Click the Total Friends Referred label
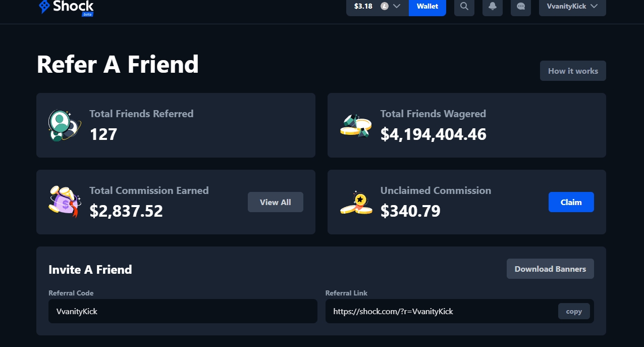The image size is (644, 347). pos(141,114)
